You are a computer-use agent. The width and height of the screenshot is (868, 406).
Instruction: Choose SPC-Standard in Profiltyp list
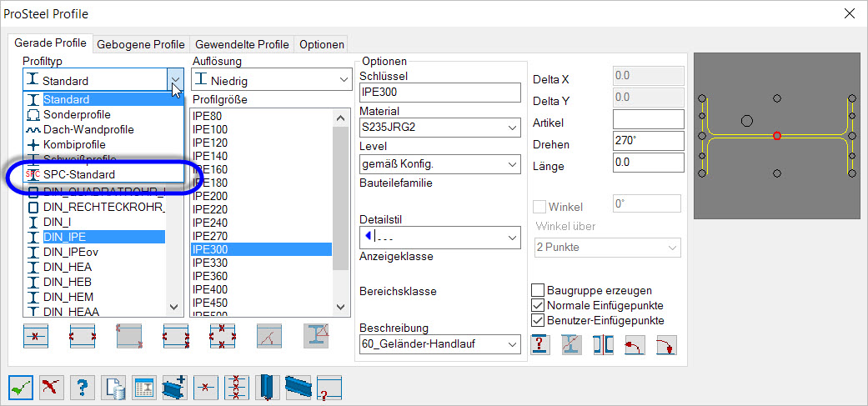[x=103, y=174]
